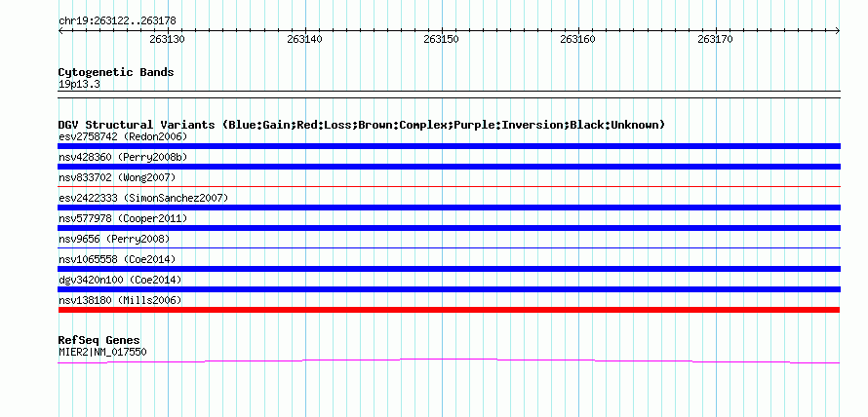The width and height of the screenshot is (868, 417).
Task: Click the Cytogenetic Bands track title
Action: click(116, 72)
